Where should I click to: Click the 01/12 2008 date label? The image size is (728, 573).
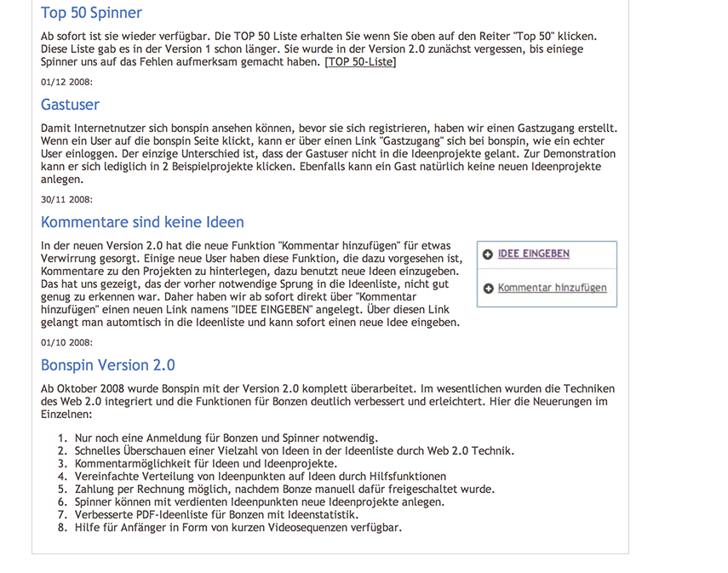66,83
